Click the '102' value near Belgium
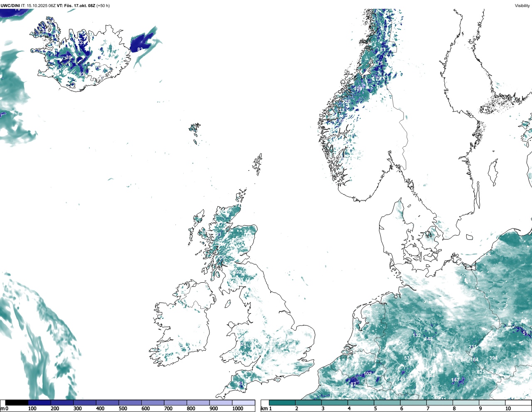This screenshot has width=532, height=412. [x=368, y=374]
